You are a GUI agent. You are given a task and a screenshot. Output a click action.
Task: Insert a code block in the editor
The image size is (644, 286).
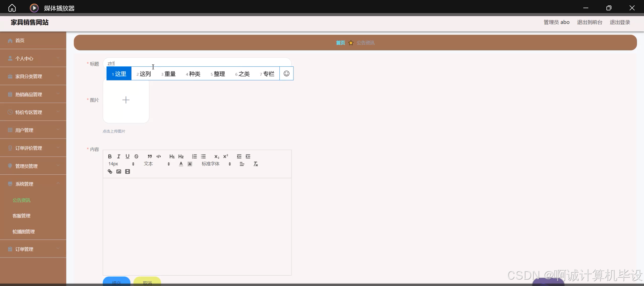tap(159, 157)
